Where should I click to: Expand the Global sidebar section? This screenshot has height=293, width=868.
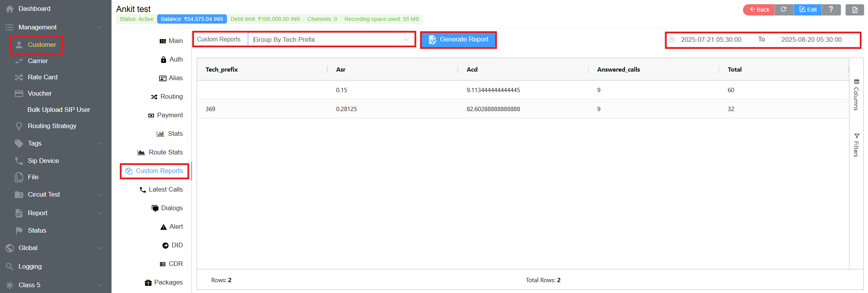(99, 248)
